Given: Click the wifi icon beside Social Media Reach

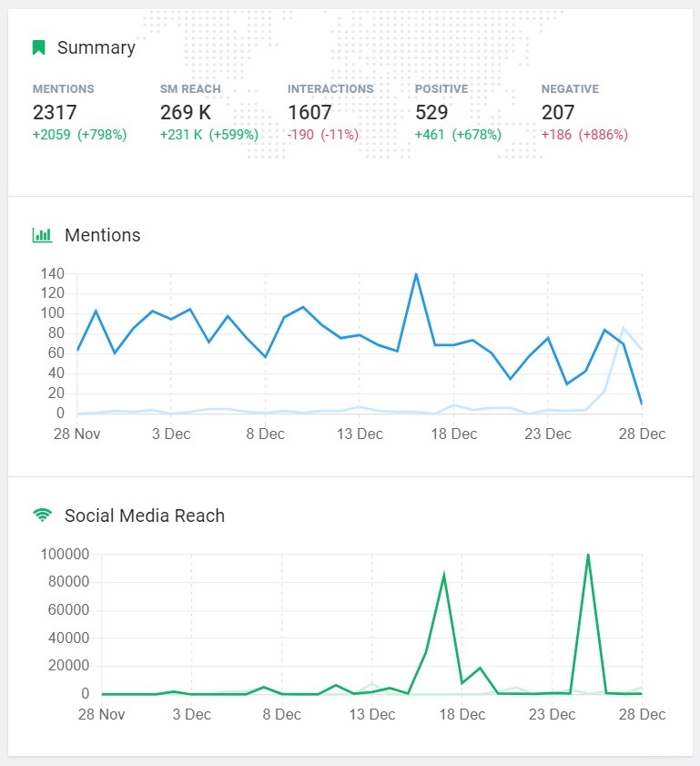Looking at the screenshot, I should point(42,516).
